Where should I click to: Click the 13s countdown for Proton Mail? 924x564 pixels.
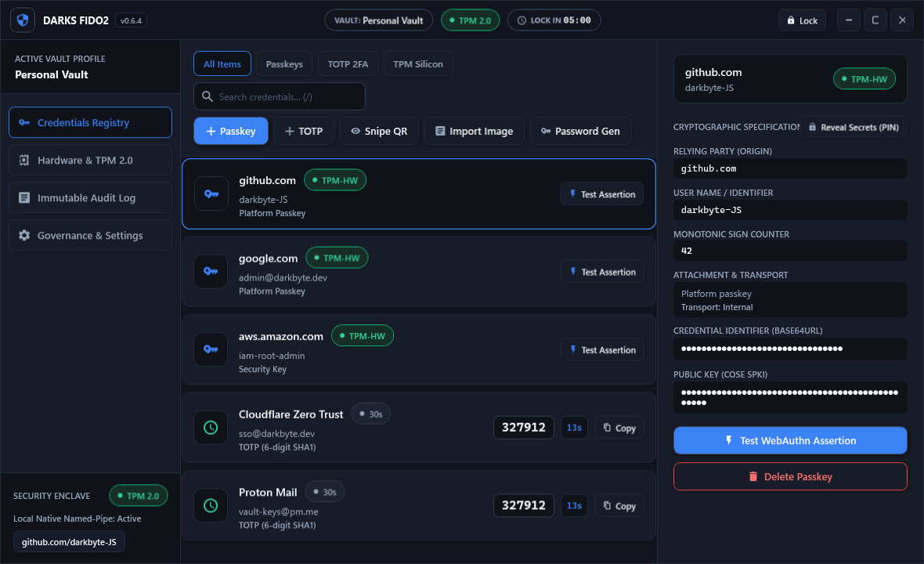point(574,506)
